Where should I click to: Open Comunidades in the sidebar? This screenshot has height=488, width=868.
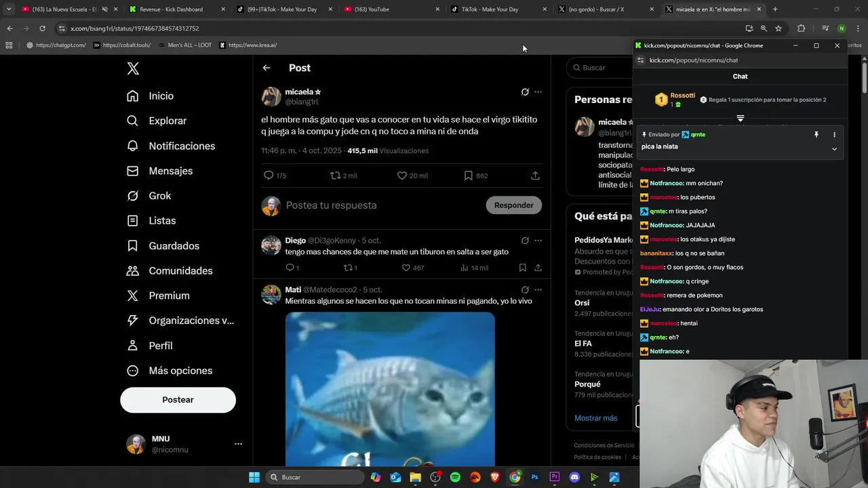pos(170,270)
